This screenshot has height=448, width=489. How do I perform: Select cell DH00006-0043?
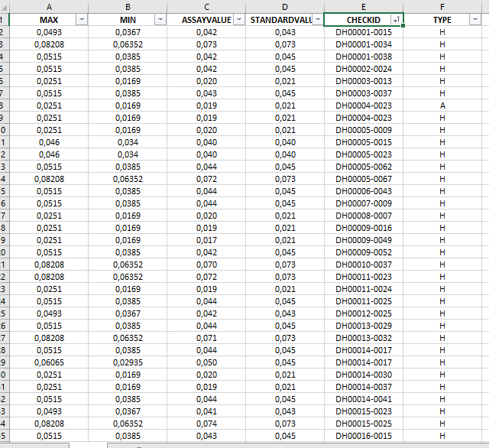coord(364,191)
